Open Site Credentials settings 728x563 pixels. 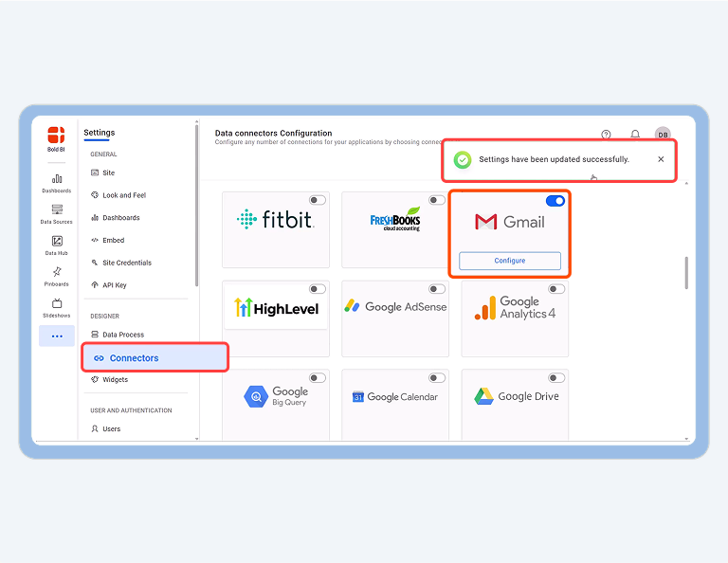point(121,263)
